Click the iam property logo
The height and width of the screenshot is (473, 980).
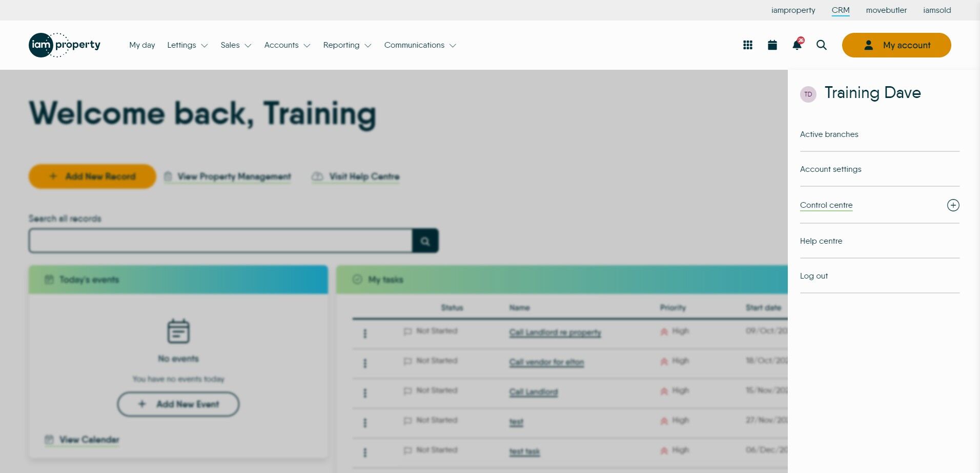click(65, 45)
